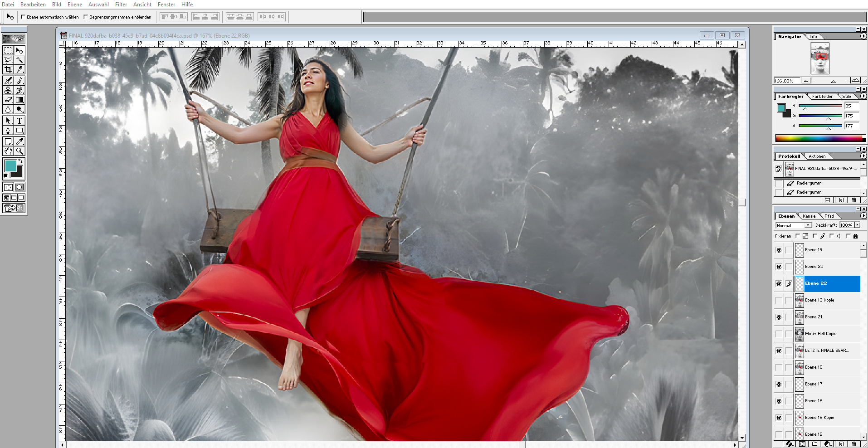Choose the Crop tool
Image resolution: width=868 pixels, height=448 pixels.
point(8,69)
